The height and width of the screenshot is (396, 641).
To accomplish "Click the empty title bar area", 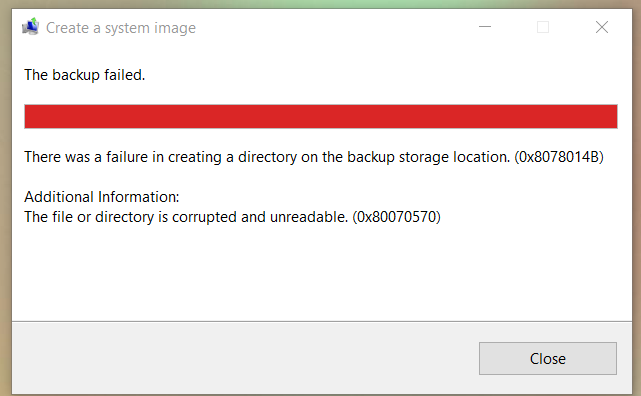I will (x=335, y=27).
